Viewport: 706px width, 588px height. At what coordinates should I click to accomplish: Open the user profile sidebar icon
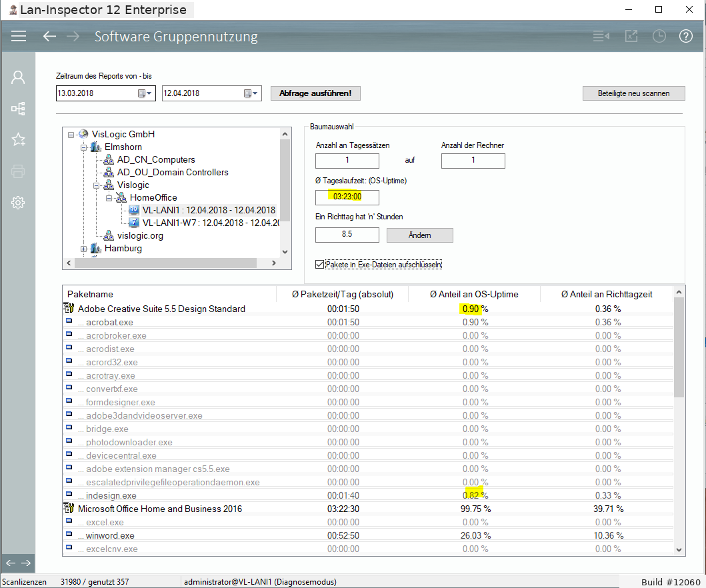pyautogui.click(x=18, y=77)
